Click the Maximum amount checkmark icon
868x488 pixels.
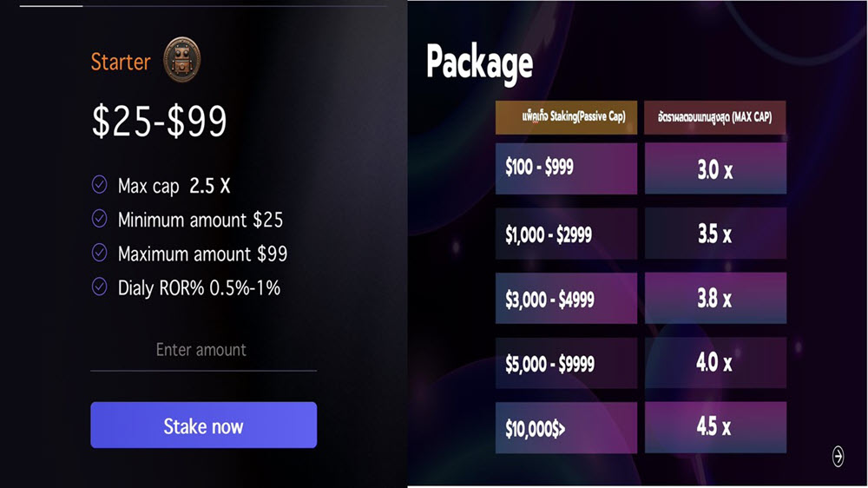100,253
